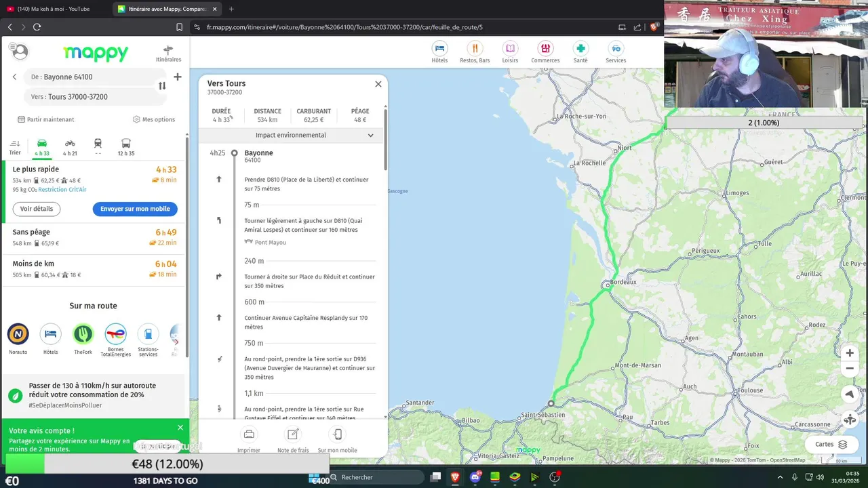
Task: Open the Loisirs category
Action: [510, 52]
